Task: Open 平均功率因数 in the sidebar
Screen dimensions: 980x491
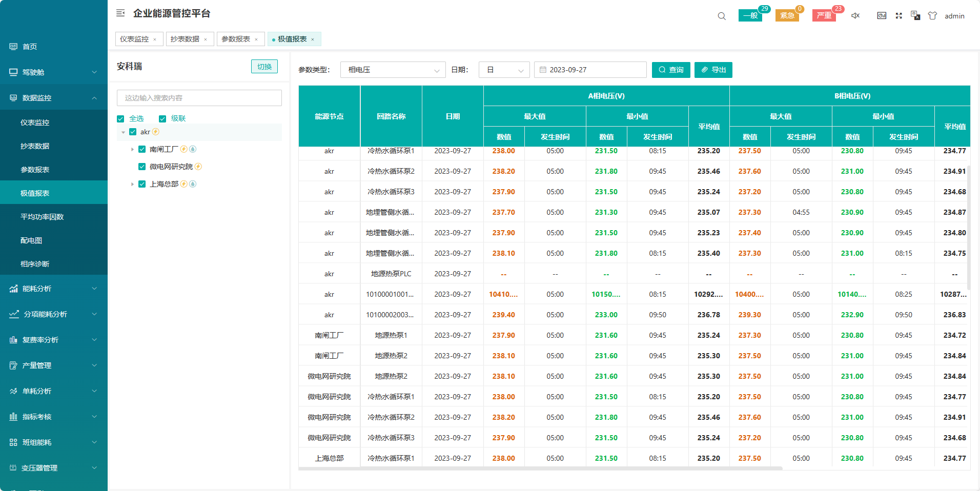Action: point(42,217)
